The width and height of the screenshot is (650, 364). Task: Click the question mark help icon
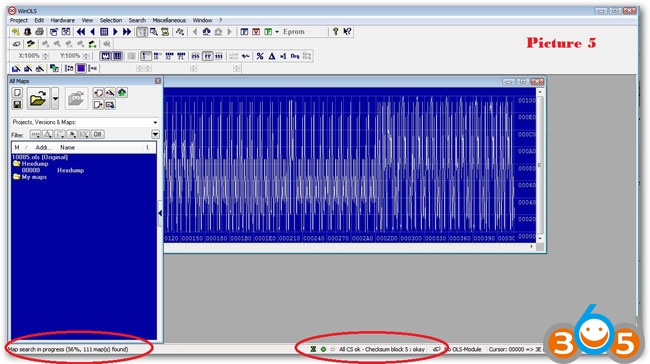coord(335,32)
